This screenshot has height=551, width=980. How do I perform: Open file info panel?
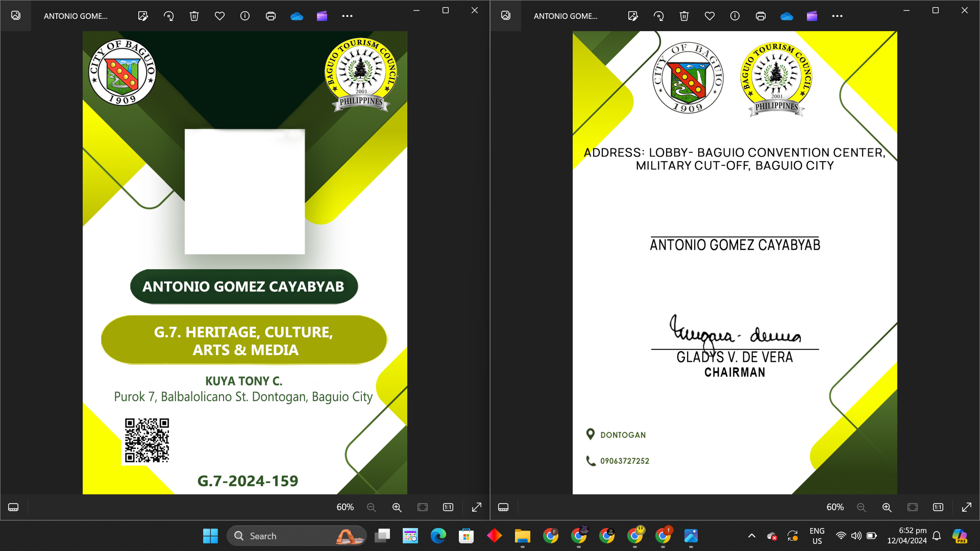pyautogui.click(x=245, y=16)
